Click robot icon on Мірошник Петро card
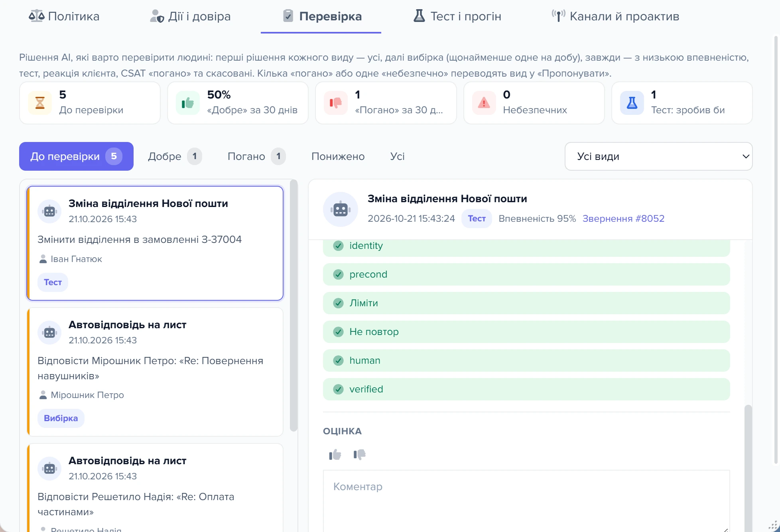Screen dimensions: 780x532 coord(49,332)
